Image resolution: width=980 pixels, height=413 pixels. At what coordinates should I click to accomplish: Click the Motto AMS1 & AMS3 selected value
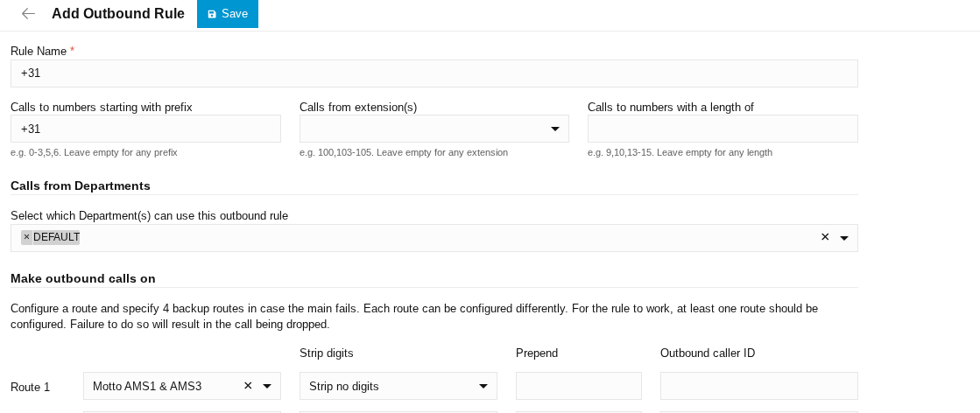point(147,386)
